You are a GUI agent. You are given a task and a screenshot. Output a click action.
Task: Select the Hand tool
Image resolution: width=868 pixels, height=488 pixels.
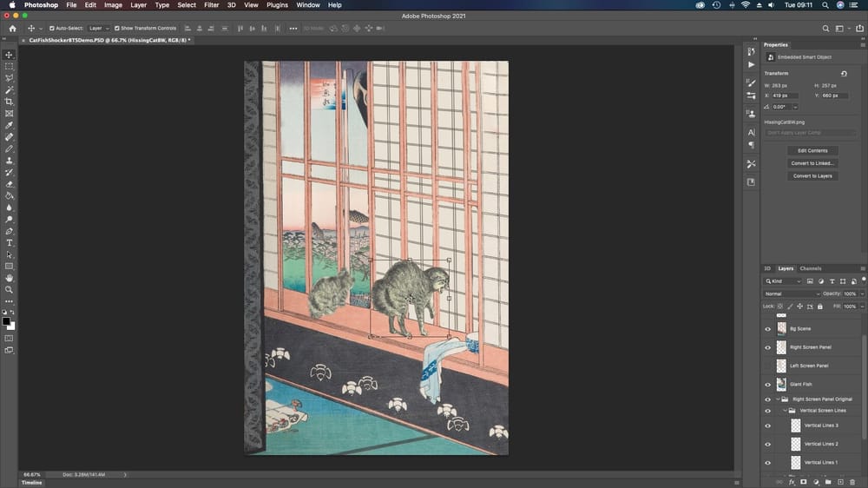click(x=9, y=278)
